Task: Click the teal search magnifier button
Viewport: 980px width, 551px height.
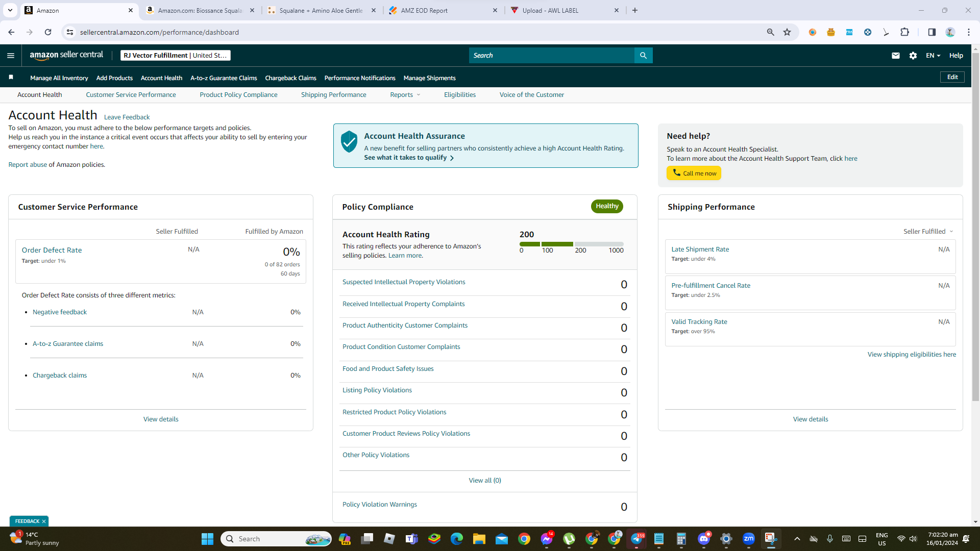Action: [643, 56]
